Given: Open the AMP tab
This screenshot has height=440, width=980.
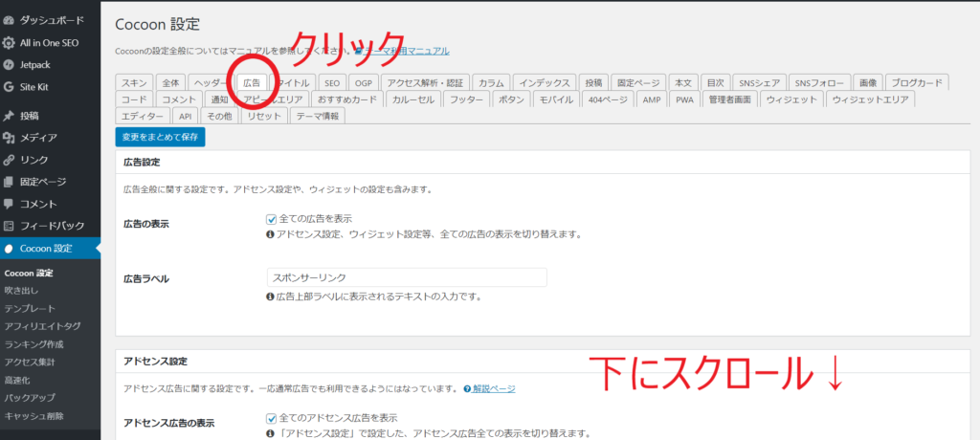Looking at the screenshot, I should point(651,100).
